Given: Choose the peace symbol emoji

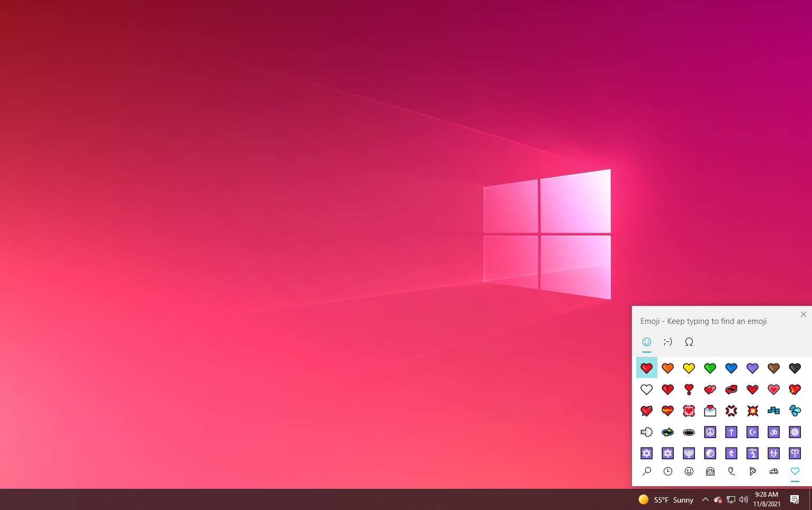Looking at the screenshot, I should tap(710, 432).
